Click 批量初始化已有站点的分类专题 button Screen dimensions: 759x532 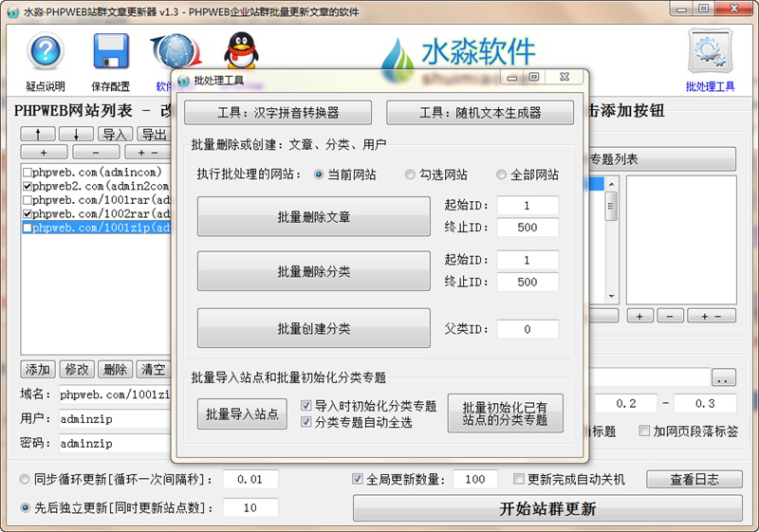coord(506,413)
